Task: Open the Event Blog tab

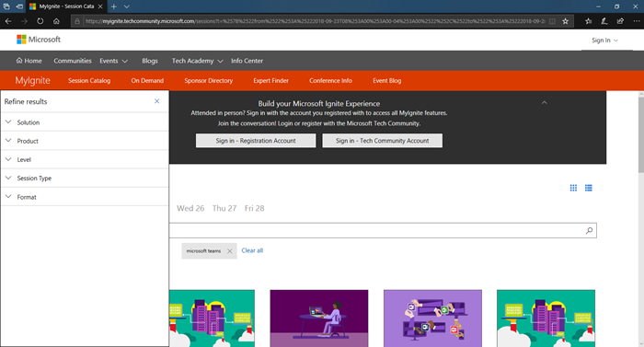Action: click(387, 81)
